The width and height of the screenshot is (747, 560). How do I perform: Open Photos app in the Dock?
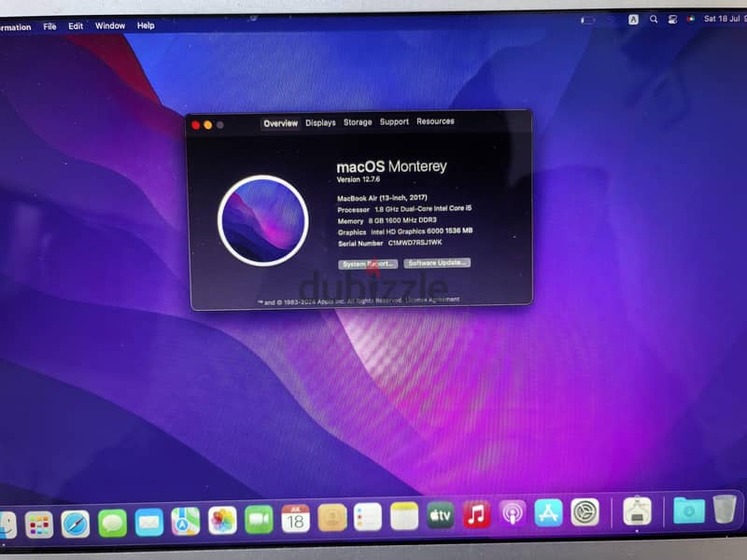tap(222, 520)
